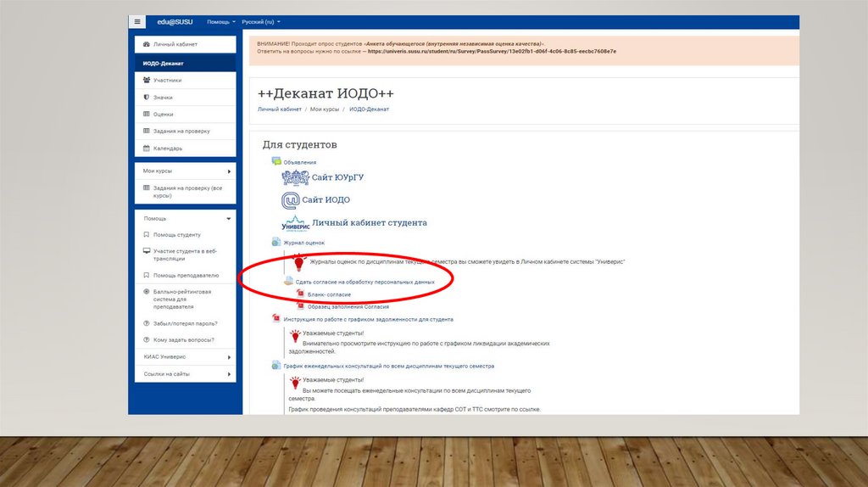The height and width of the screenshot is (487, 868).
Task: Click the icon beside Задания на проверку (все курсы)
Action: [x=146, y=188]
